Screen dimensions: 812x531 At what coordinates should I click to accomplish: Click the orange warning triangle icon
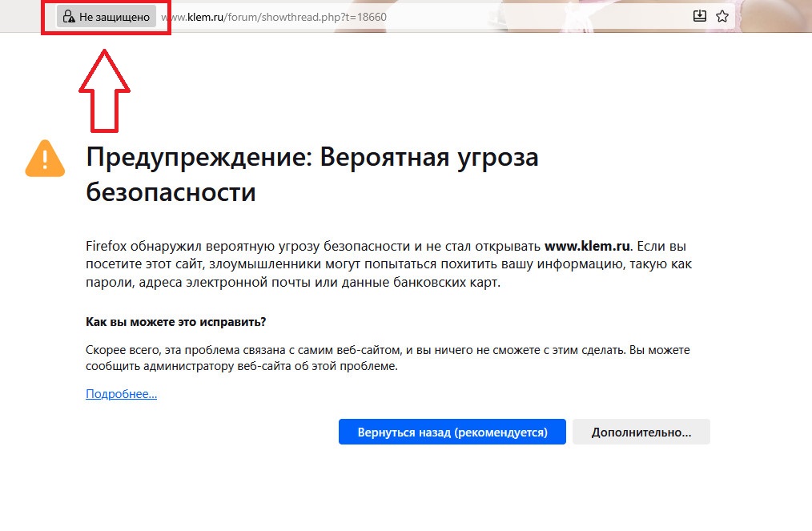pyautogui.click(x=45, y=159)
